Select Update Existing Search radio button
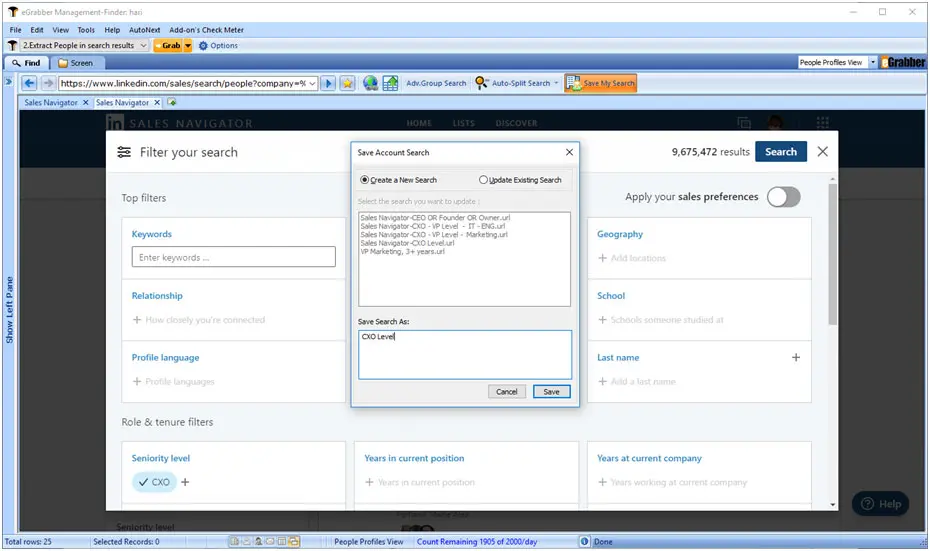 [x=483, y=180]
